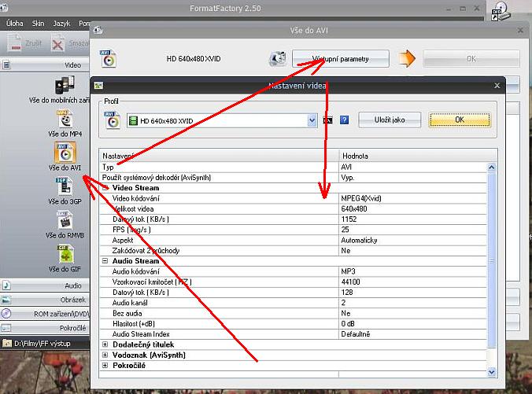Click the settings list scroll up arrow
The height and width of the screenshot is (394, 532).
click(491, 168)
